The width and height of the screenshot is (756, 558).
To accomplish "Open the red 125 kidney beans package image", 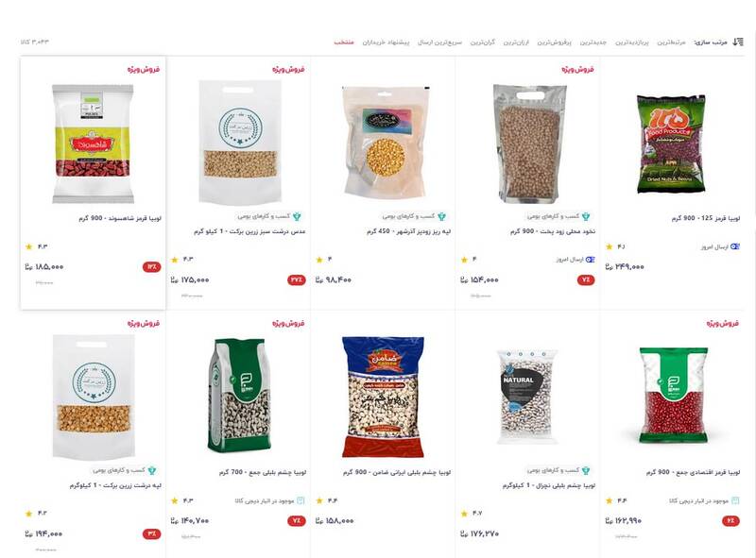I will pos(671,144).
